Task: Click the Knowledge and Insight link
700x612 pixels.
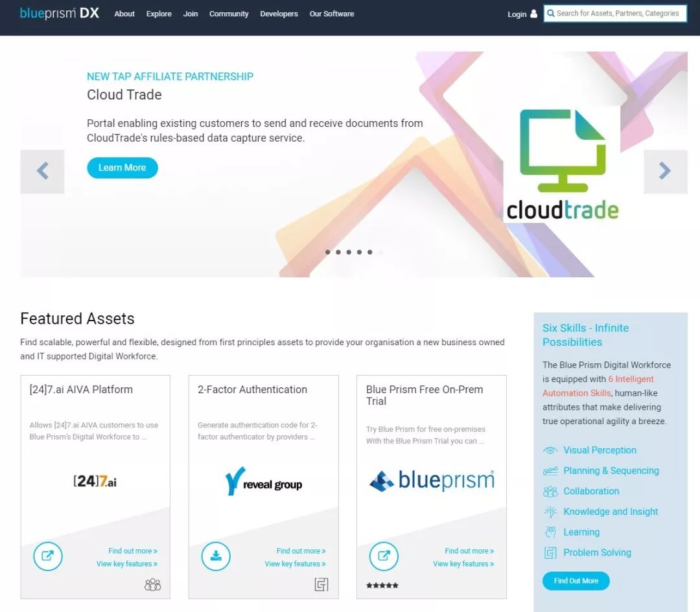Action: click(611, 512)
